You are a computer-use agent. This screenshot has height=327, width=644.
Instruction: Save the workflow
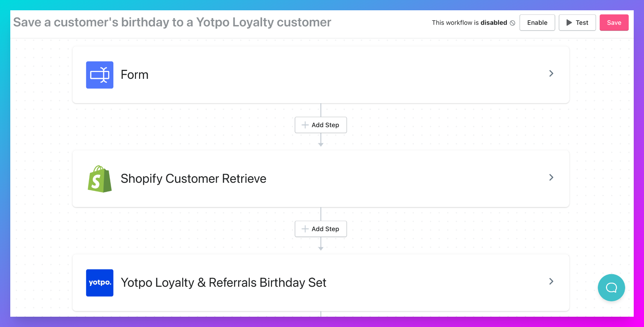tap(614, 23)
